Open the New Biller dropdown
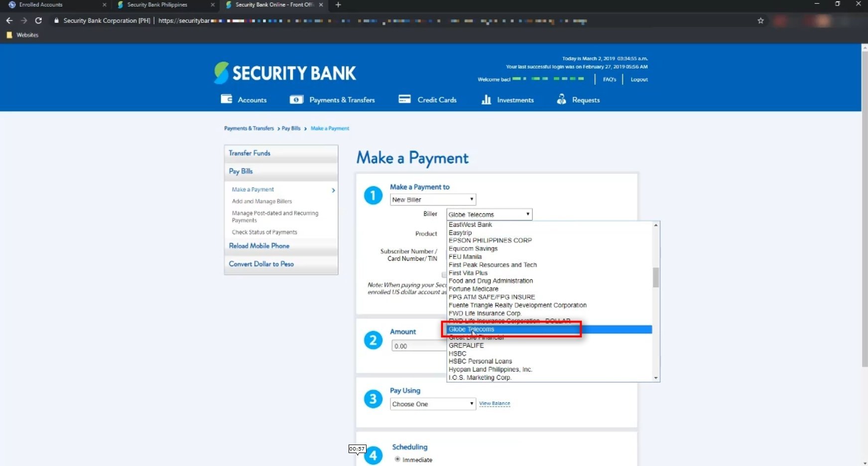This screenshot has width=868, height=466. tap(433, 199)
